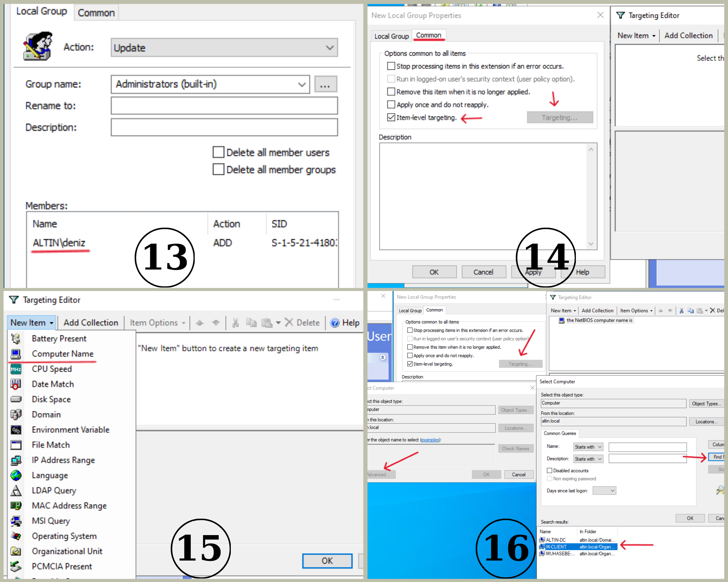This screenshot has width=728, height=582.
Task: Select IK-CLIENT in search results
Action: [578, 547]
